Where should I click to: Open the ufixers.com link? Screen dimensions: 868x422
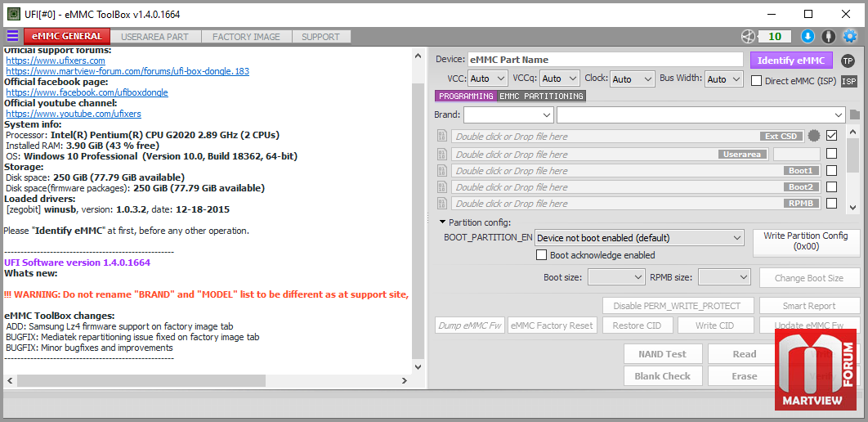tap(56, 61)
